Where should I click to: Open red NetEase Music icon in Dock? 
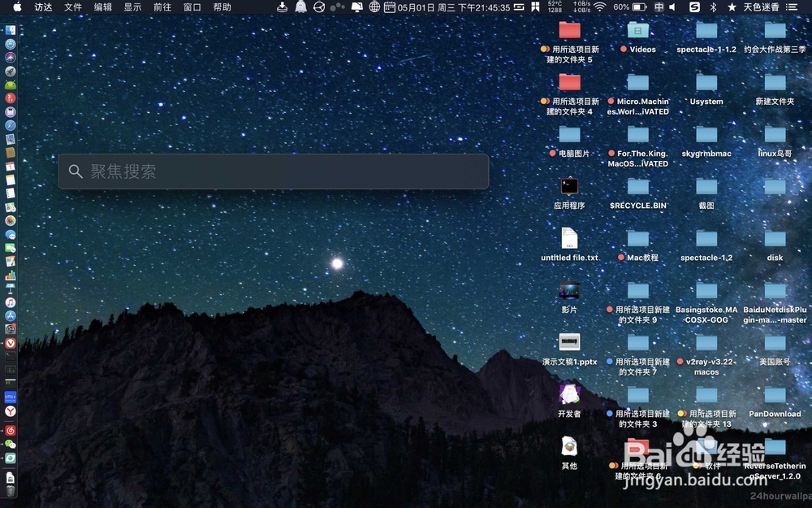coord(11,430)
